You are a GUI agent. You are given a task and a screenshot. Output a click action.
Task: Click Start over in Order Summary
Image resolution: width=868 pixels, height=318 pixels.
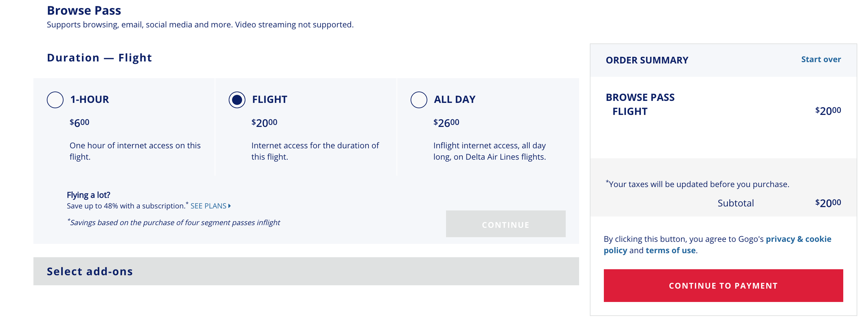click(821, 59)
